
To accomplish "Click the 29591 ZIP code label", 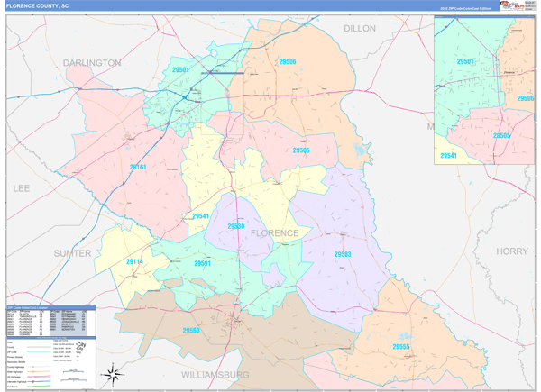I will (x=202, y=264).
